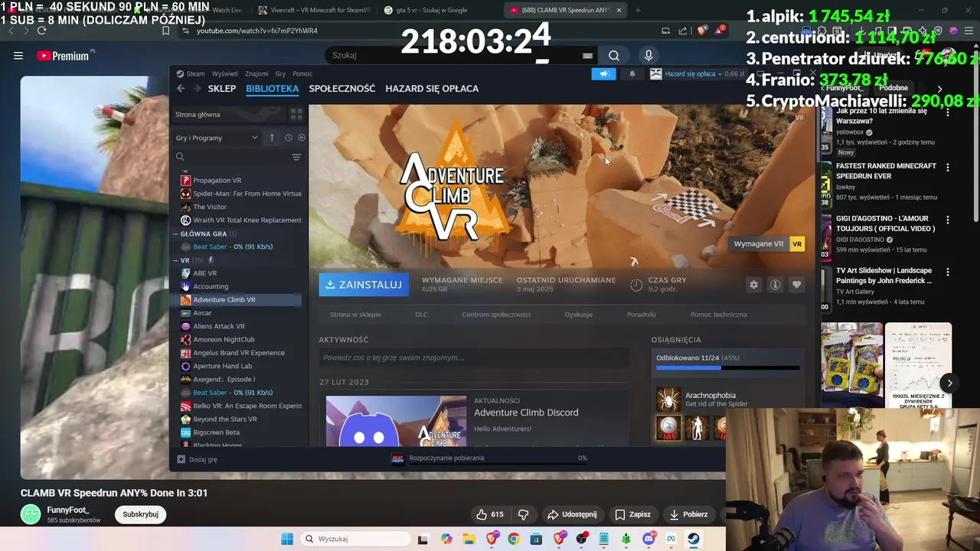Expand the Gry i Programy dropdown
980x551 pixels.
[217, 138]
